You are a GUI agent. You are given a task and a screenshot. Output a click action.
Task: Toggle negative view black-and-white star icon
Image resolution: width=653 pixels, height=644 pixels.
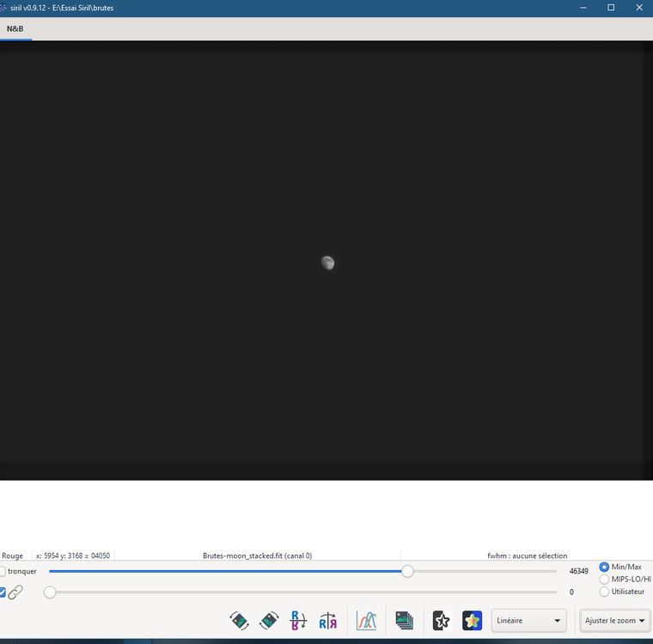point(442,621)
